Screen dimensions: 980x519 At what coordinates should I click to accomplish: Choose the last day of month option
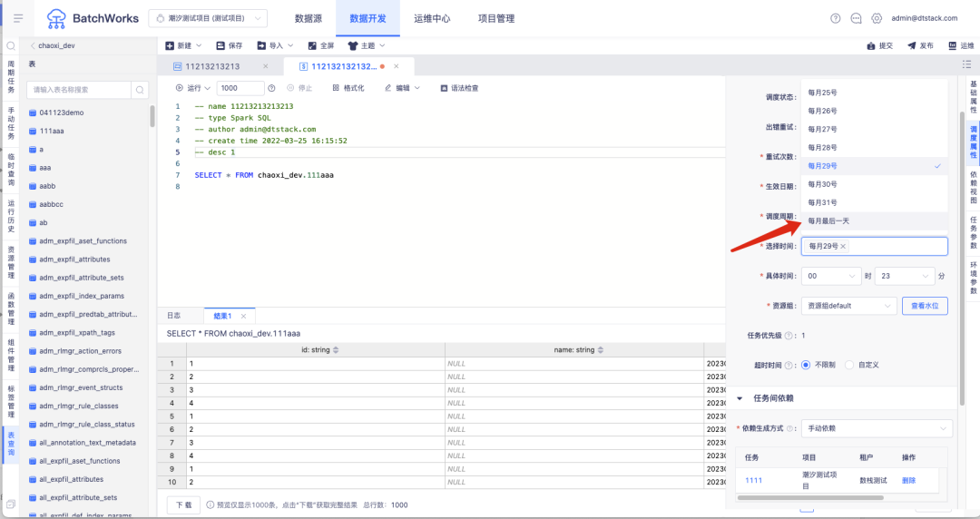pyautogui.click(x=828, y=221)
